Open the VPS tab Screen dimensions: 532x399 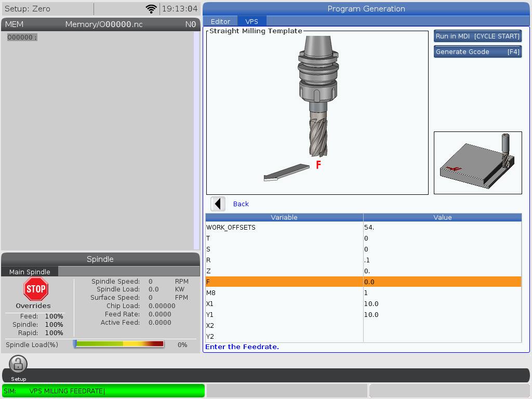[x=252, y=21]
